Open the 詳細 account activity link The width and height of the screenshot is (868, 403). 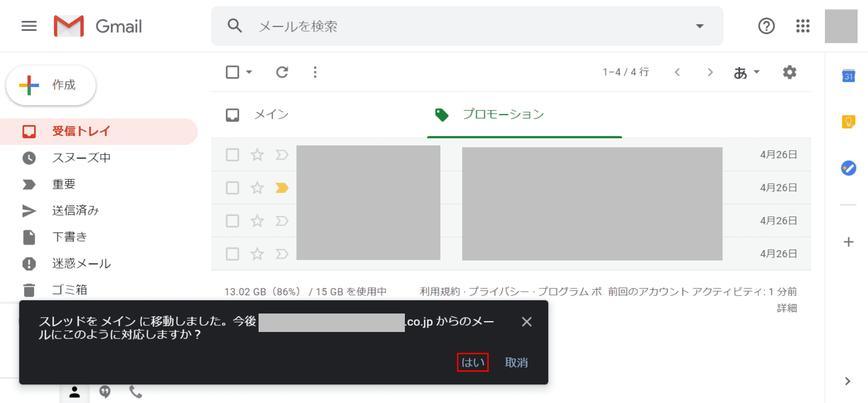click(x=787, y=308)
